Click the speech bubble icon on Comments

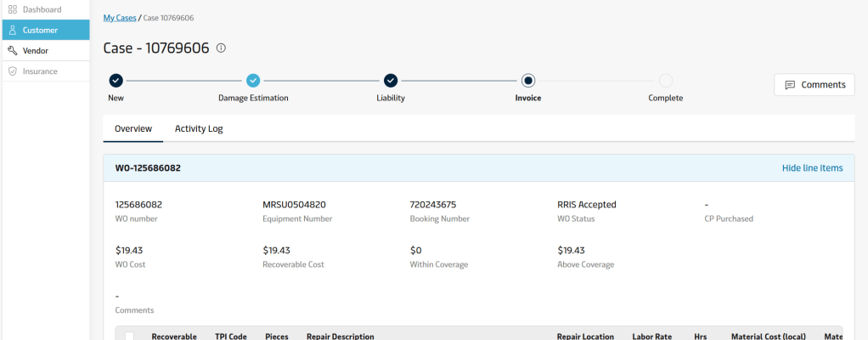click(x=790, y=85)
